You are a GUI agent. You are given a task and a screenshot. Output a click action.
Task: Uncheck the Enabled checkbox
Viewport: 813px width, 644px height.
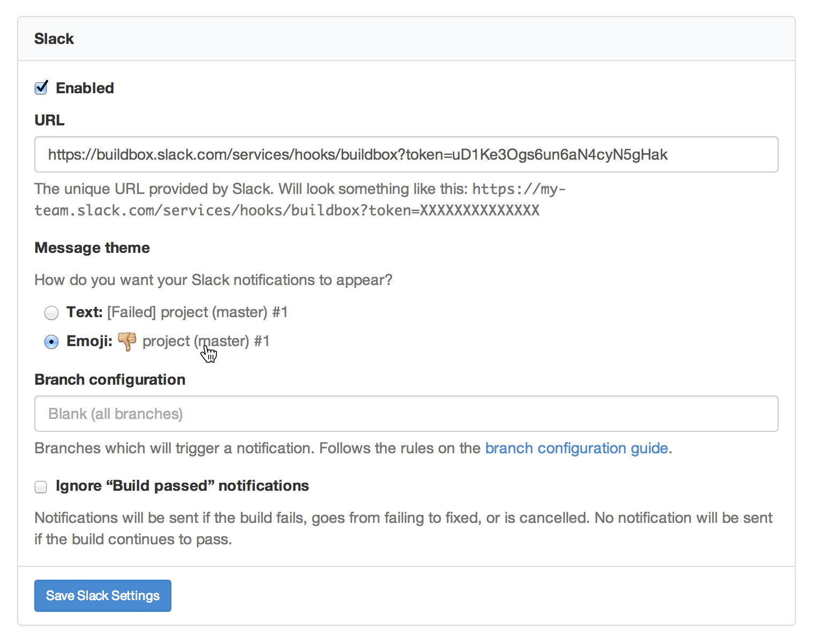click(41, 88)
